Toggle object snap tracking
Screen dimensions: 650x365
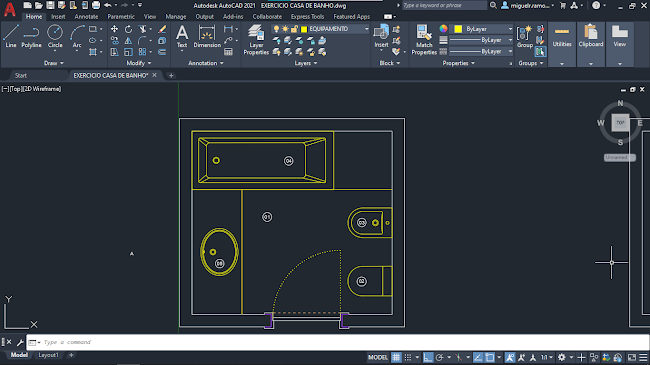click(x=478, y=357)
